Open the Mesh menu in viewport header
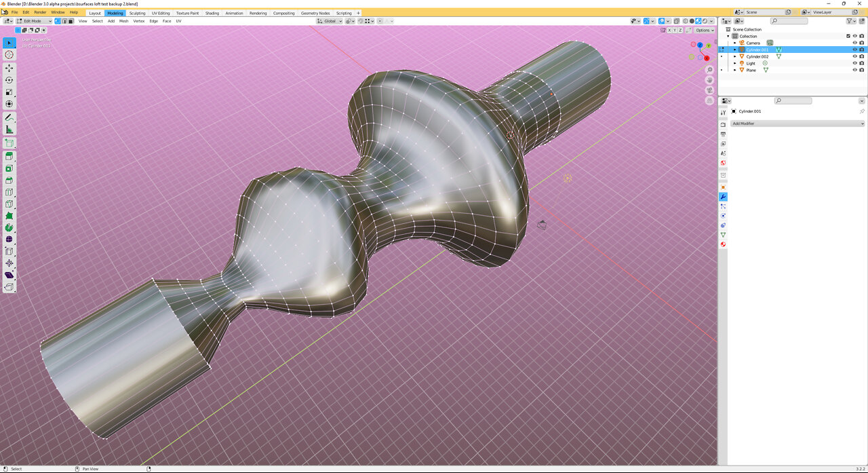Image resolution: width=868 pixels, height=473 pixels. coord(123,21)
